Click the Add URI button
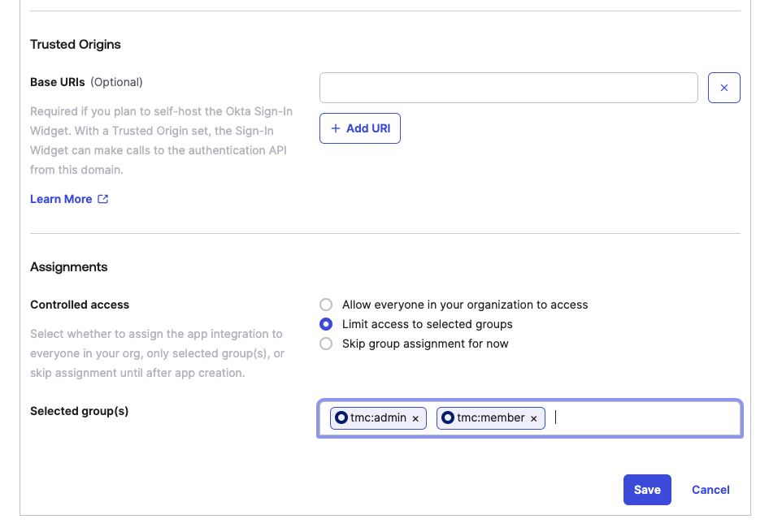This screenshot has width=769, height=532. [360, 128]
